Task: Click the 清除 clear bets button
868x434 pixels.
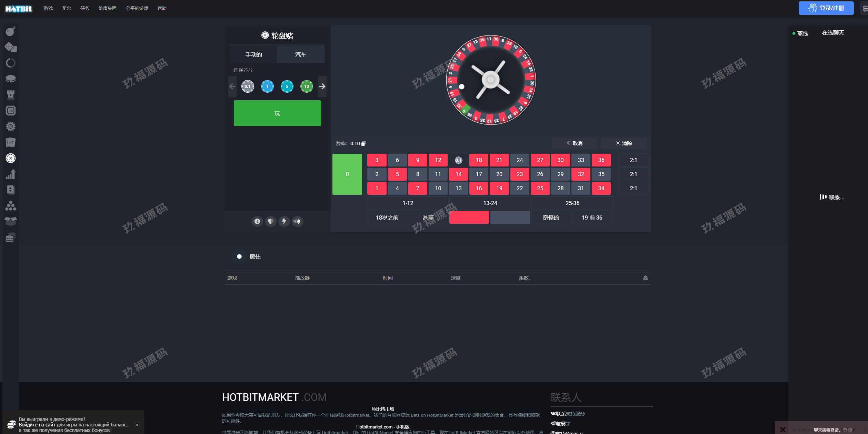Action: [623, 143]
